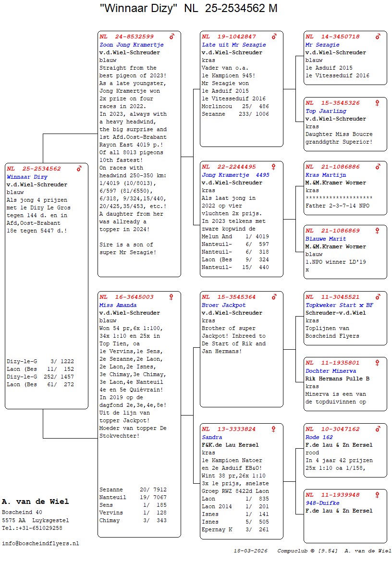Click the male symbol in the Rode 162 box
The image size is (392, 563).
[x=378, y=429]
